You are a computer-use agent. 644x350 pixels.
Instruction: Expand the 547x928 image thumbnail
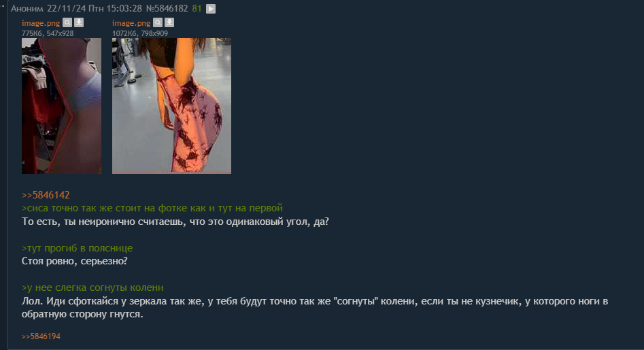tap(62, 106)
